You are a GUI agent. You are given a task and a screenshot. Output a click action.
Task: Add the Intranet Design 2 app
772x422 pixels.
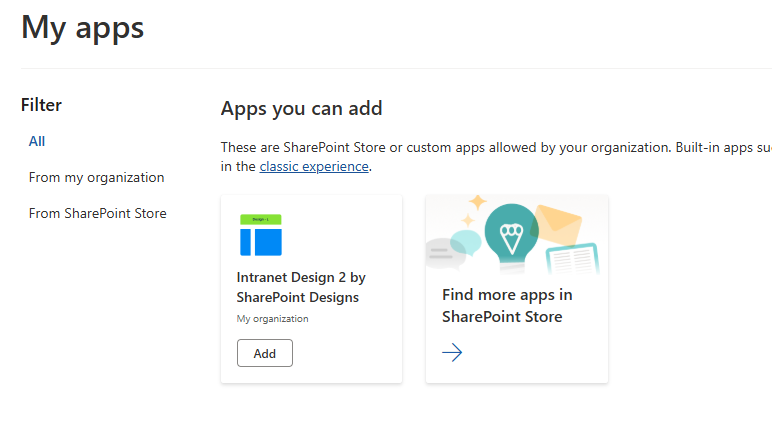(x=265, y=353)
